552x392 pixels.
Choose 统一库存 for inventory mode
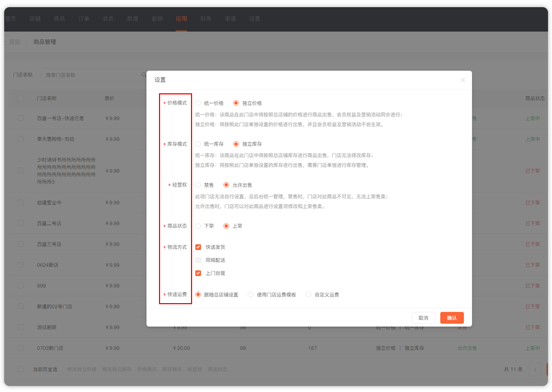tap(198, 144)
